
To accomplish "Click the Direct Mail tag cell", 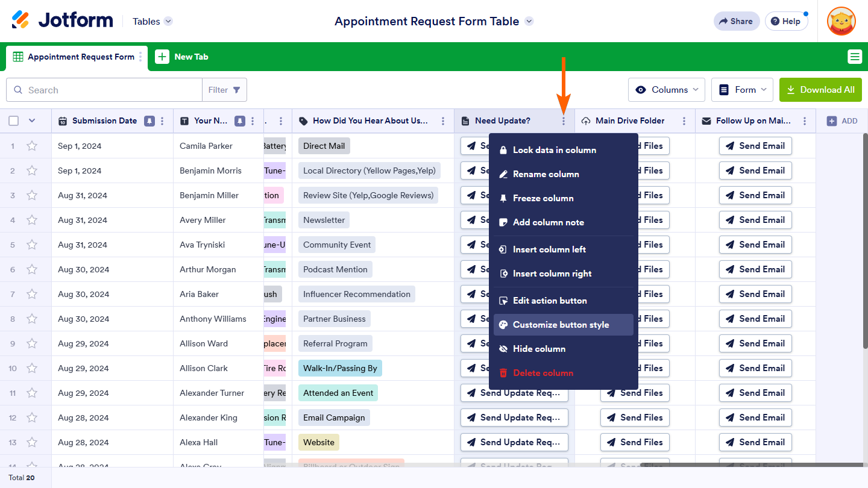I will pyautogui.click(x=324, y=146).
